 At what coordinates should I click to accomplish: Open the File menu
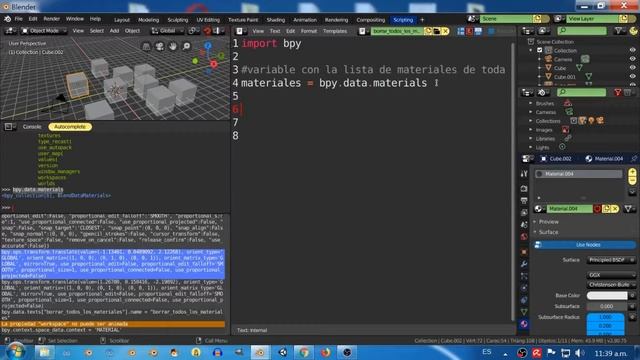pos(19,19)
